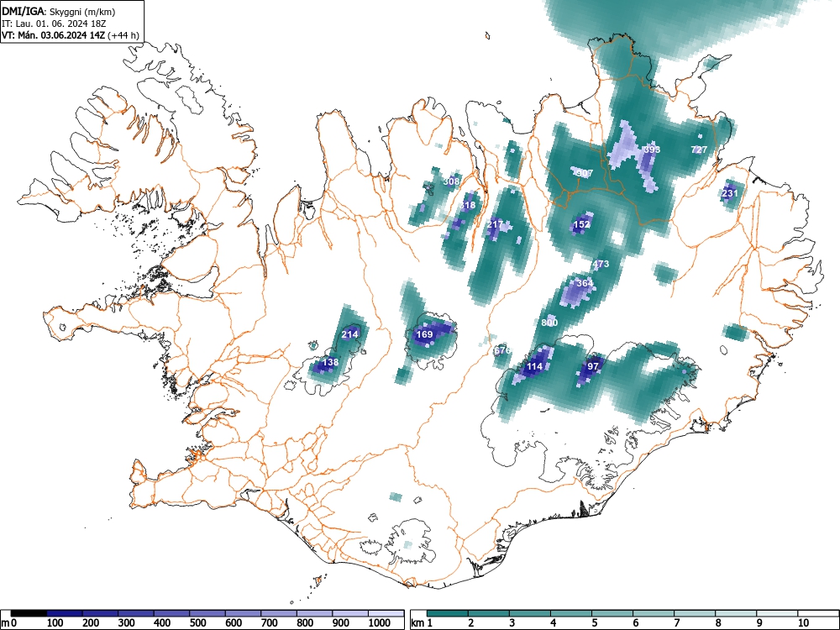Click the 'km 1' label on the kilometer legend
Viewport: 840px width, 630px height.
click(x=423, y=623)
